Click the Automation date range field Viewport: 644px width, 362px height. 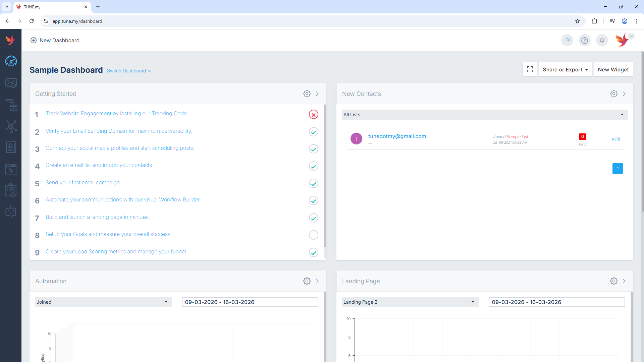[x=250, y=302]
